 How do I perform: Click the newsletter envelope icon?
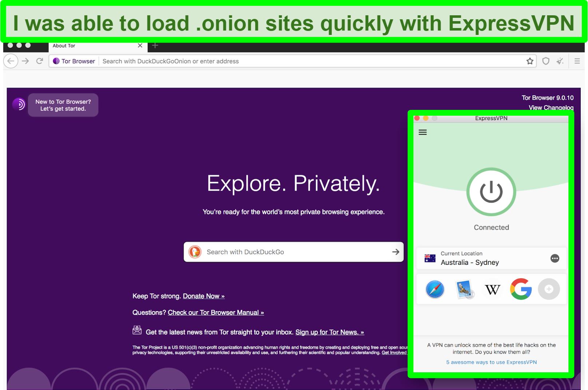pos(137,330)
